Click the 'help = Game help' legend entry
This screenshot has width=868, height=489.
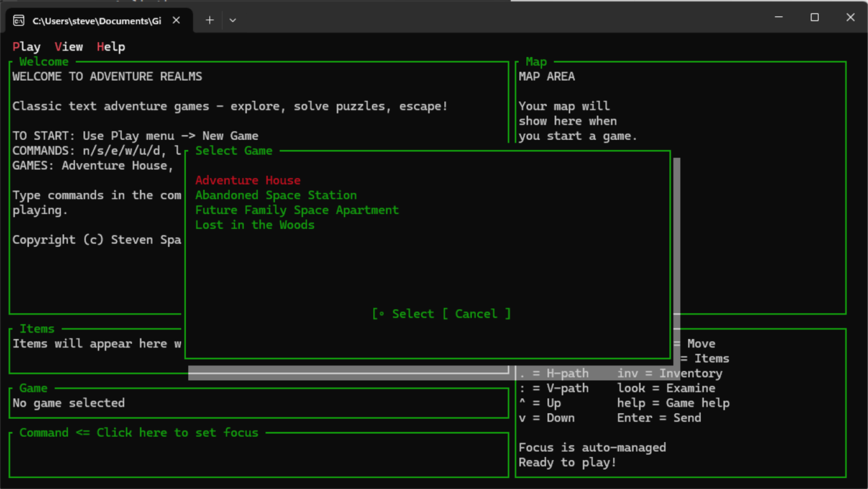coord(674,403)
